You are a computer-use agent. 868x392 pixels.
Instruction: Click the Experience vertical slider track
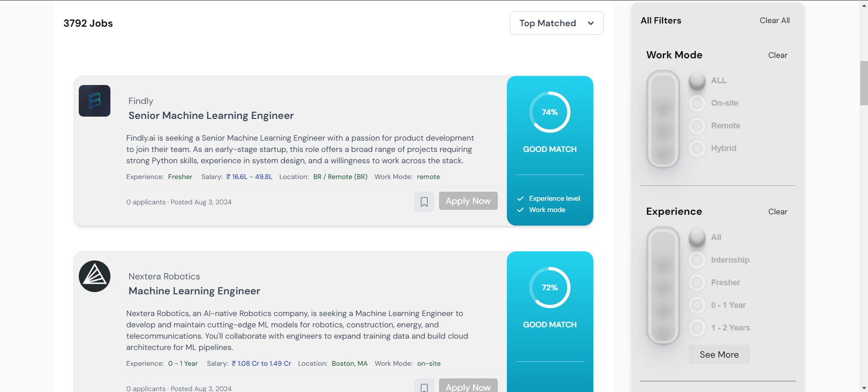[x=663, y=285]
